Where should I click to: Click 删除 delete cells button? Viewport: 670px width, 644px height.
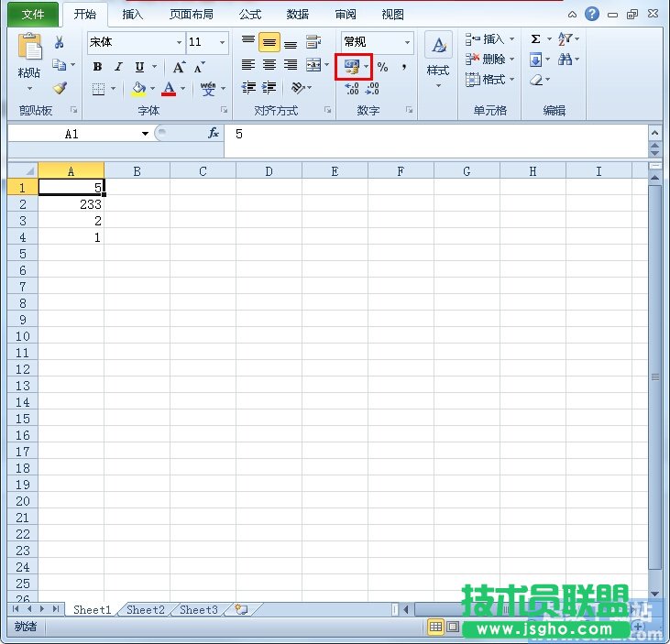pyautogui.click(x=489, y=59)
